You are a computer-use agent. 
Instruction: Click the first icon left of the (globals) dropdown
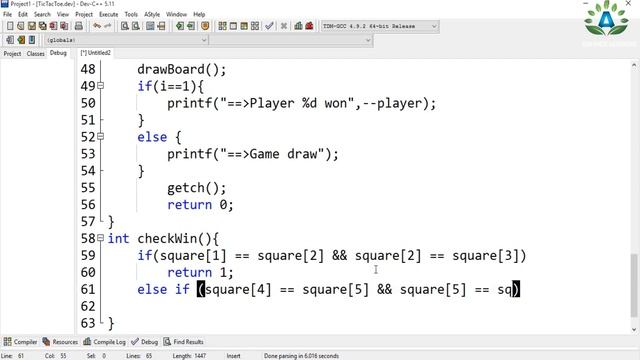tap(10, 40)
